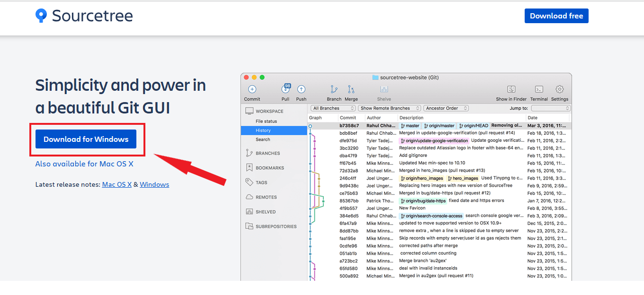Expand BRANCHES section in sidebar

(268, 153)
